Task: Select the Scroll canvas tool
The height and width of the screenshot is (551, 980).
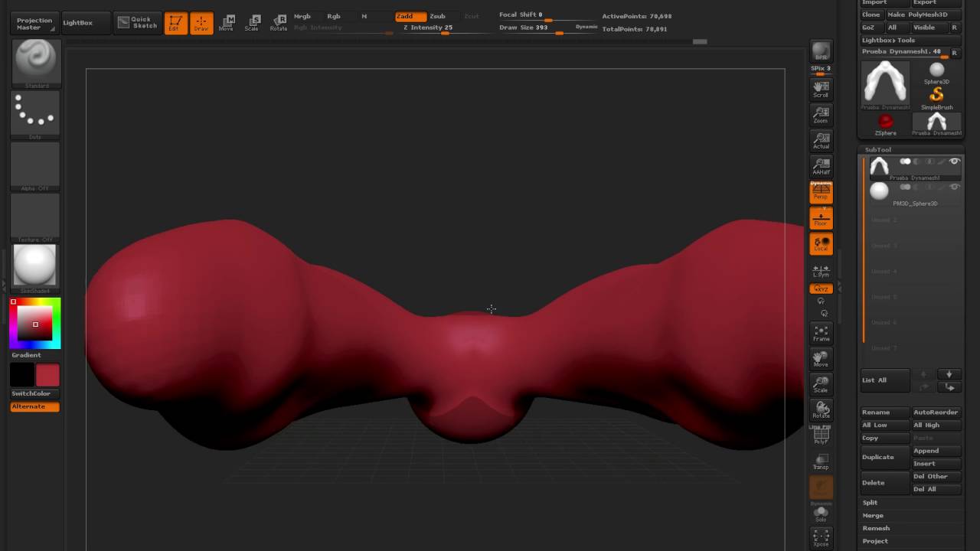Action: click(821, 89)
